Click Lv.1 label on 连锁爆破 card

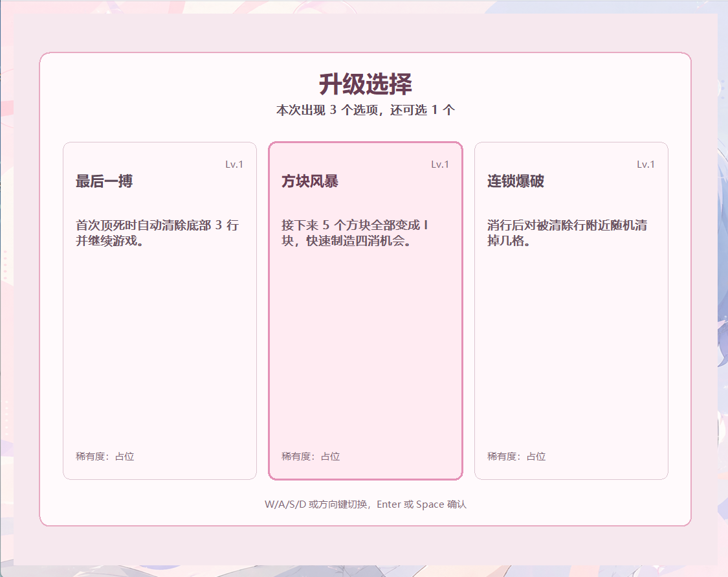coord(646,164)
